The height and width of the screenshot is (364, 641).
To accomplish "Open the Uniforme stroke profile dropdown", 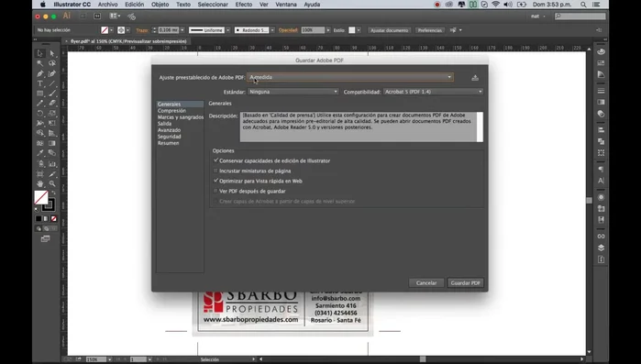I will point(228,30).
